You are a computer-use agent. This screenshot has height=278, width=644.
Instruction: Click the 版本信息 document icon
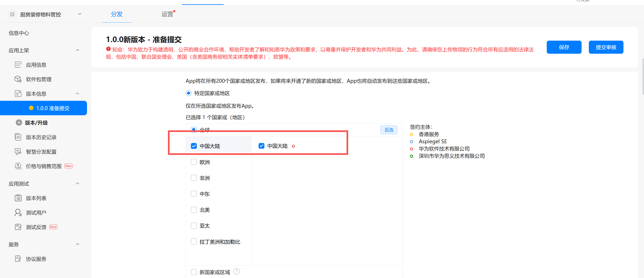18,94
